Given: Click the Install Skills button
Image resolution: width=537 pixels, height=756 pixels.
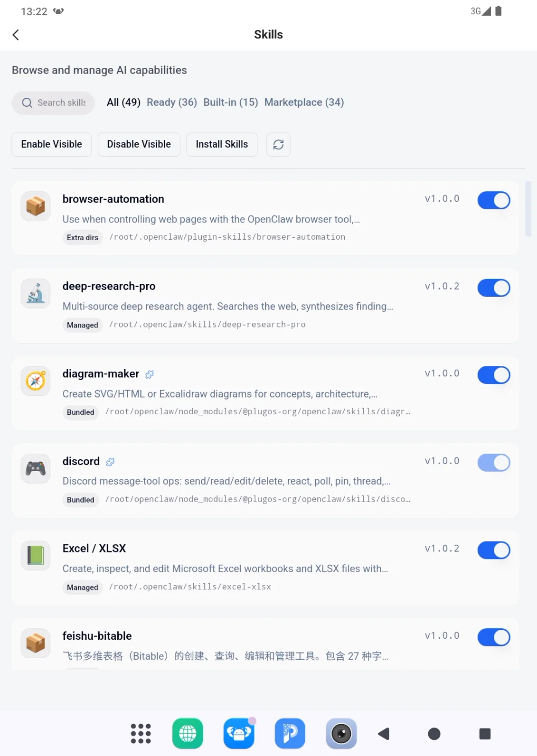Looking at the screenshot, I should [x=222, y=145].
